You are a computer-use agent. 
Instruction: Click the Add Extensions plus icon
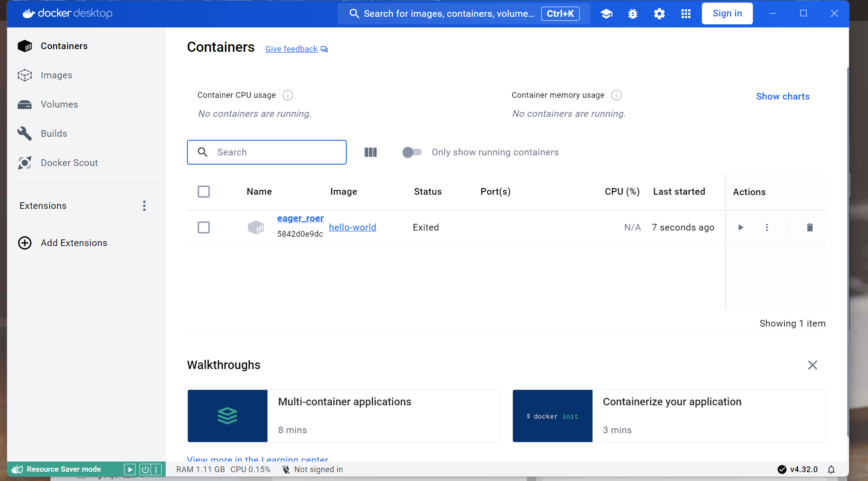[25, 243]
